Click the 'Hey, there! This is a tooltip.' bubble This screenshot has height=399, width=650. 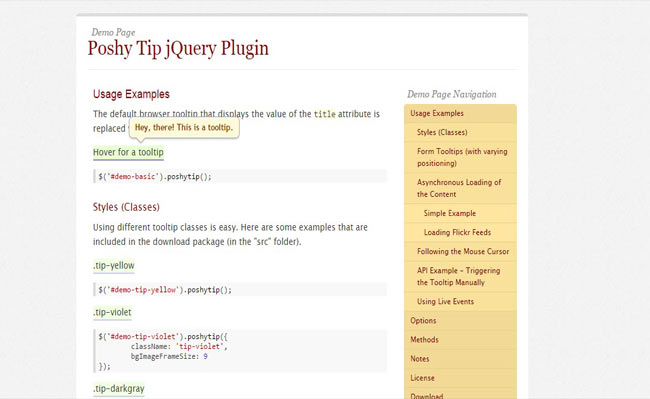pyautogui.click(x=184, y=128)
